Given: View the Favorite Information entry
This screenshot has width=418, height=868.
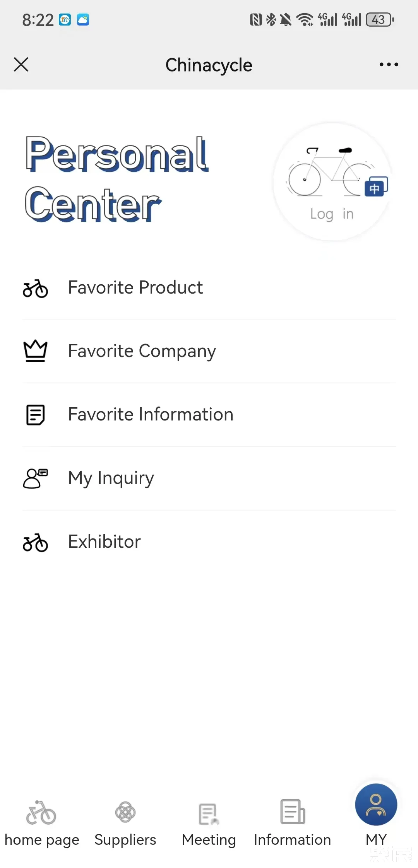Looking at the screenshot, I should click(151, 415).
